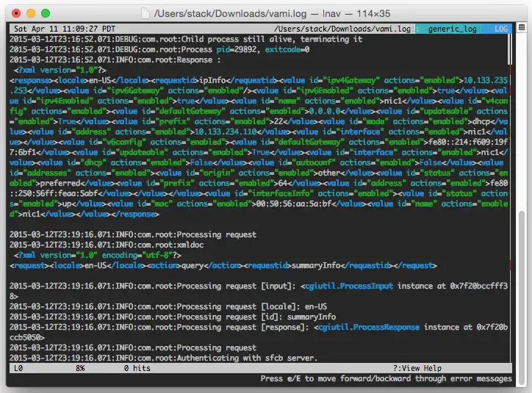The width and height of the screenshot is (532, 393).
Task: Click the vami.log document proxy icon
Action: tap(145, 13)
